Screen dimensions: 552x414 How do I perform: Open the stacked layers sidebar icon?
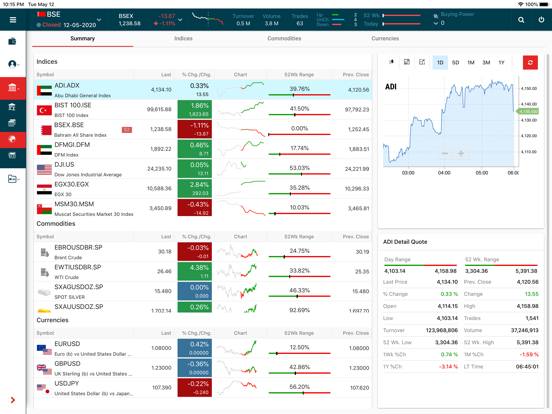pos(12,123)
